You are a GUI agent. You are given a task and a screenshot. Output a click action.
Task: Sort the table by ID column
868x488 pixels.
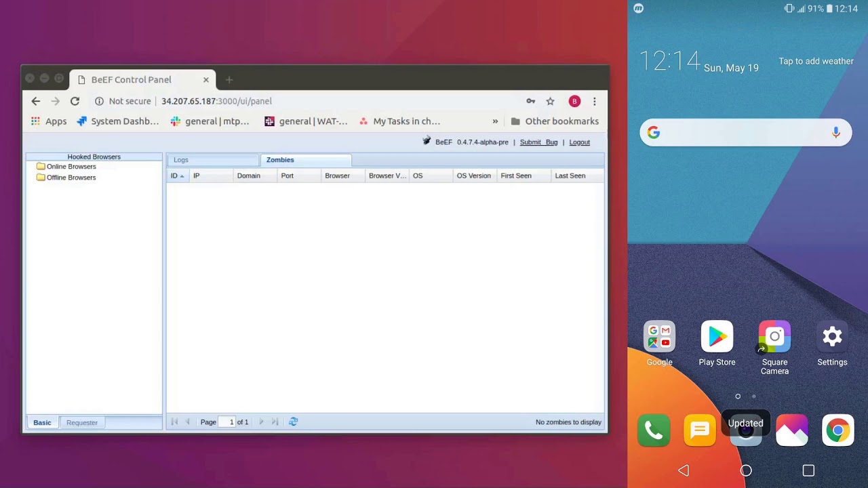pos(177,176)
